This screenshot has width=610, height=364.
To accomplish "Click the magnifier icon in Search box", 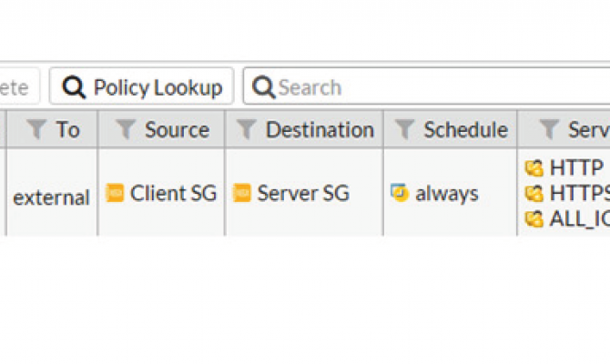I will [x=263, y=87].
